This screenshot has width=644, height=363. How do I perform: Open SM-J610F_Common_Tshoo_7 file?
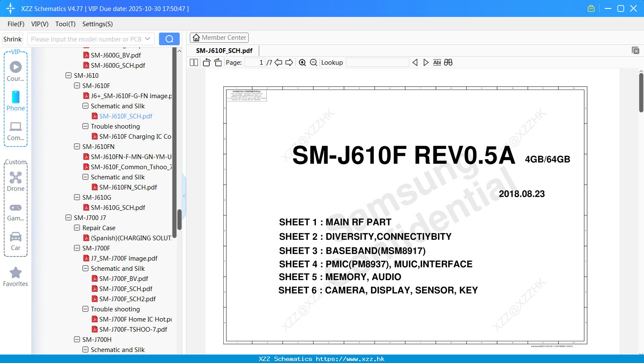coord(128,167)
